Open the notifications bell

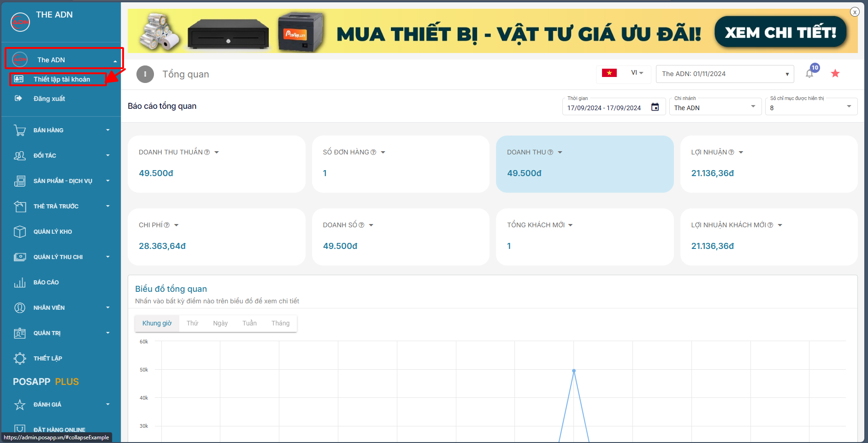pyautogui.click(x=809, y=74)
